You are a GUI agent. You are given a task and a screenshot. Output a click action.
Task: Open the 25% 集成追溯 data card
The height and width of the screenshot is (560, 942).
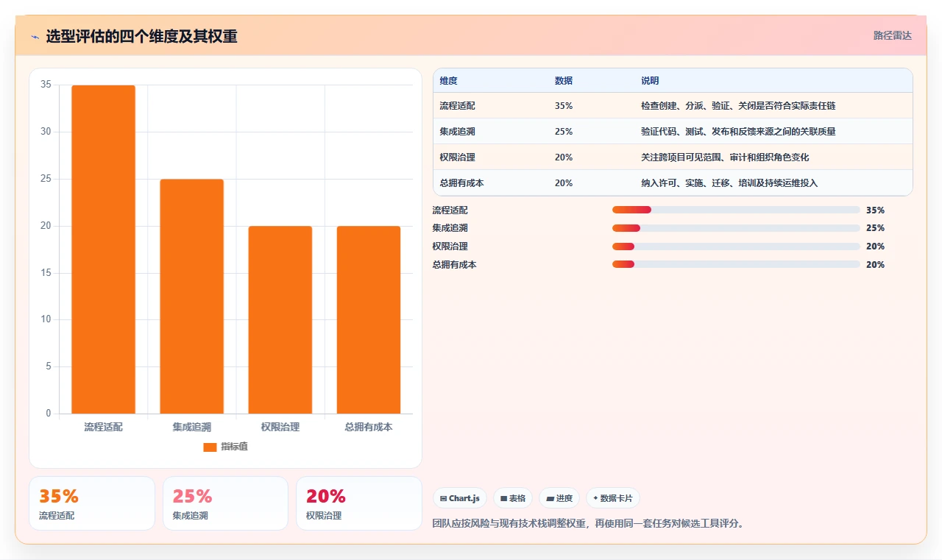[x=225, y=503]
